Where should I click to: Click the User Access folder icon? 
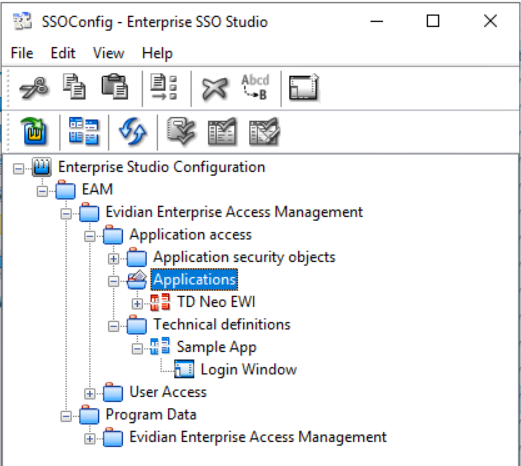click(113, 392)
